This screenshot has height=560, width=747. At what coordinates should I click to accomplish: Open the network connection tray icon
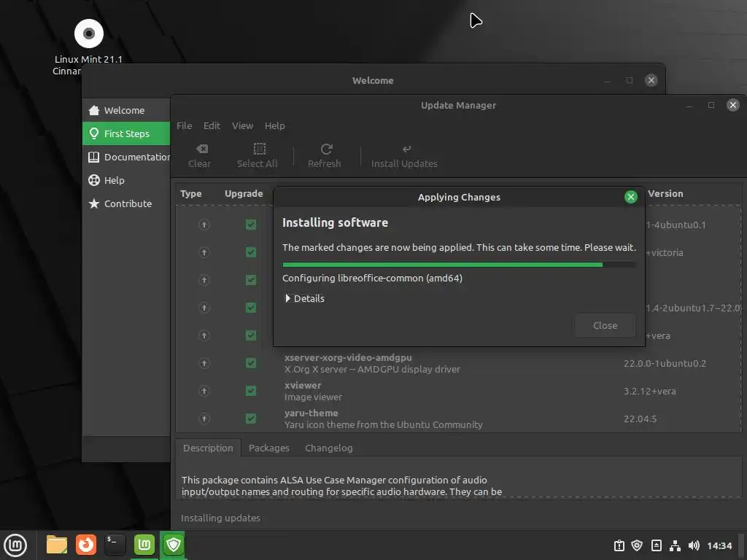[x=675, y=545]
